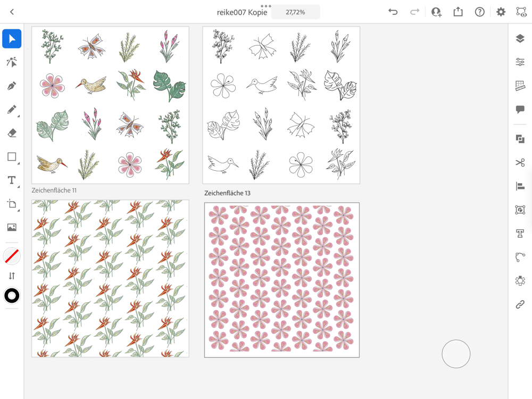Tap the touch shortcut circle
The height and width of the screenshot is (399, 532).
pos(456,354)
